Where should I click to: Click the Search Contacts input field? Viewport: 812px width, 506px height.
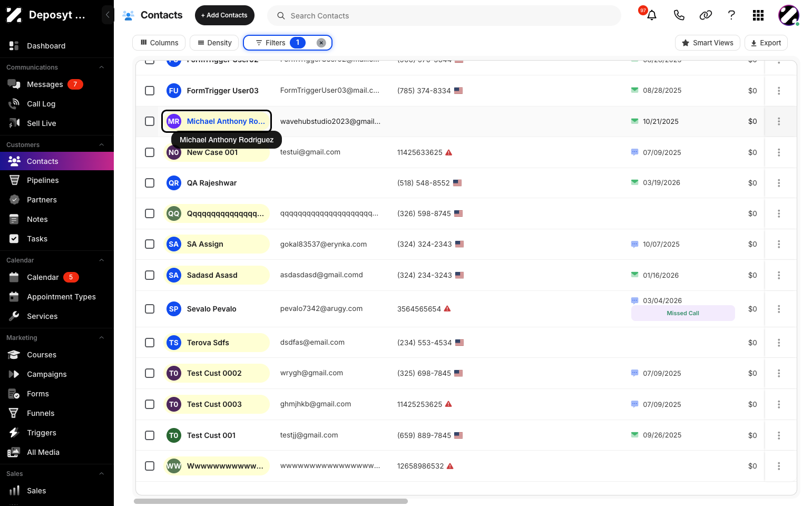click(444, 16)
